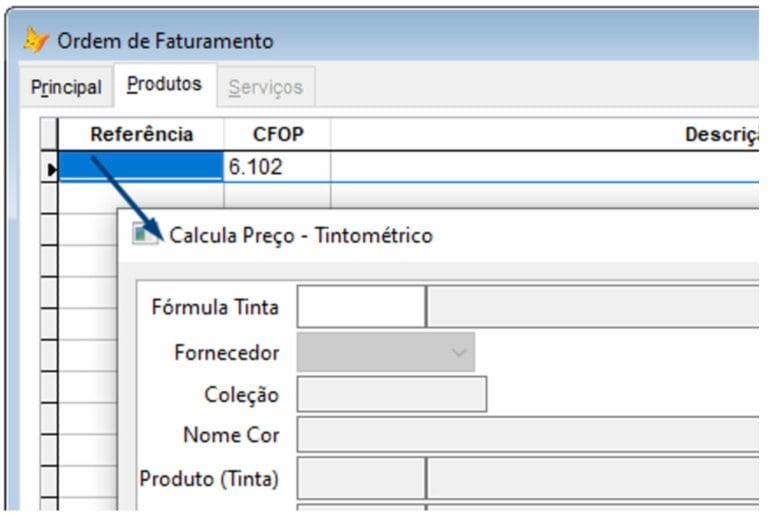Open the Serviços tab
Image resolution: width=768 pixels, height=515 pixels.
[x=266, y=87]
